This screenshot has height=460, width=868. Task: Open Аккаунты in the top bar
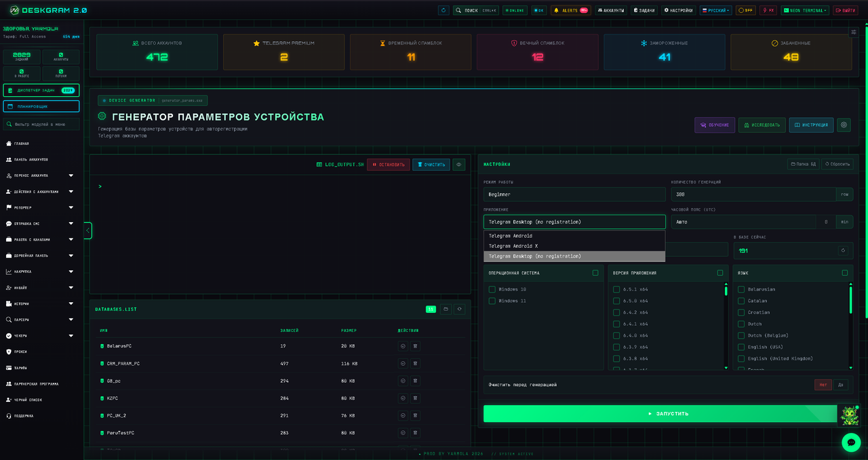click(611, 10)
